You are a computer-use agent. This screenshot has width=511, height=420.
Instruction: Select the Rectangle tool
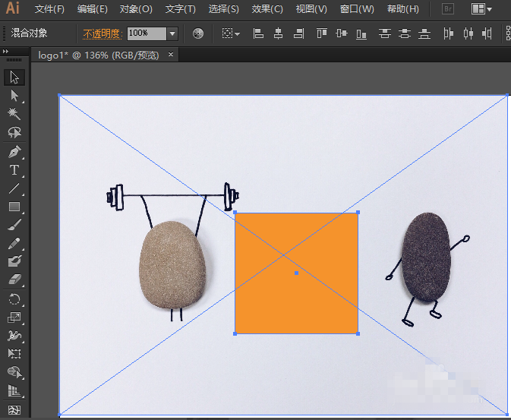tap(14, 207)
